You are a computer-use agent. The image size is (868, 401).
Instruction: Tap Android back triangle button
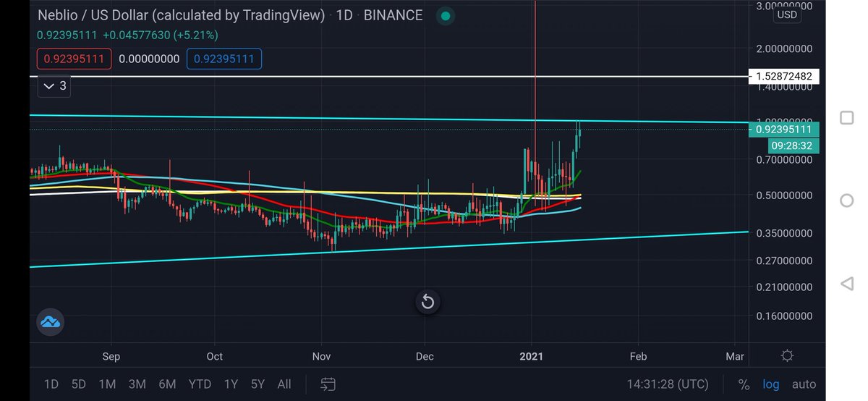846,284
